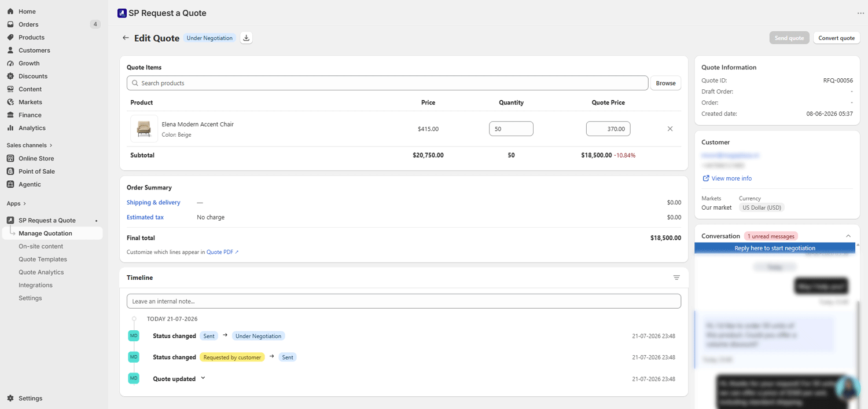The image size is (868, 409).
Task: Click the Orders sidebar icon
Action: pyautogui.click(x=10, y=24)
